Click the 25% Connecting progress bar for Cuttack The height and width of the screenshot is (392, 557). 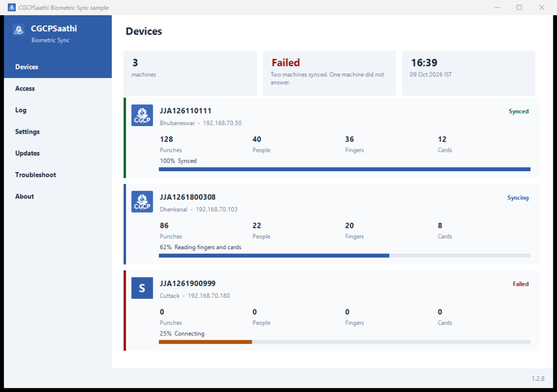(344, 342)
